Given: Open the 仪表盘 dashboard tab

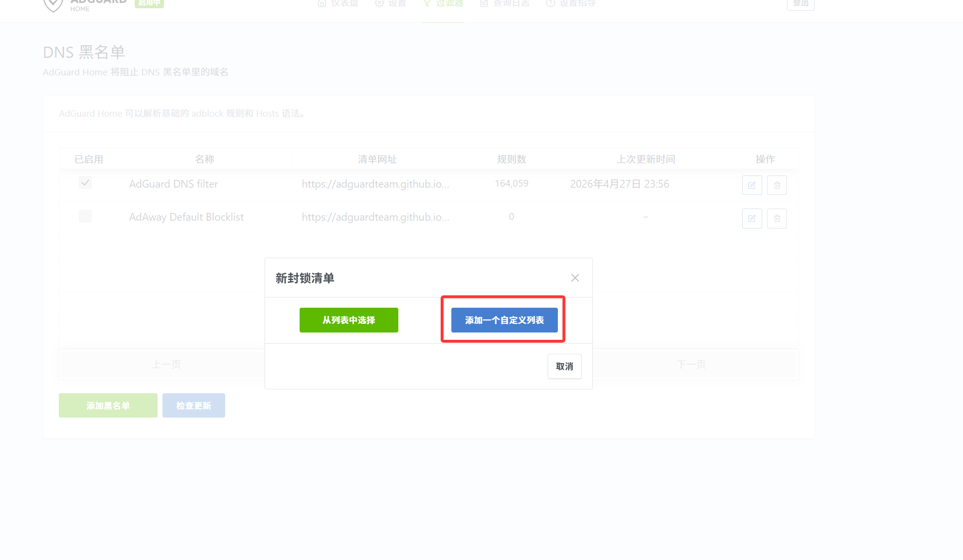Looking at the screenshot, I should point(338,4).
